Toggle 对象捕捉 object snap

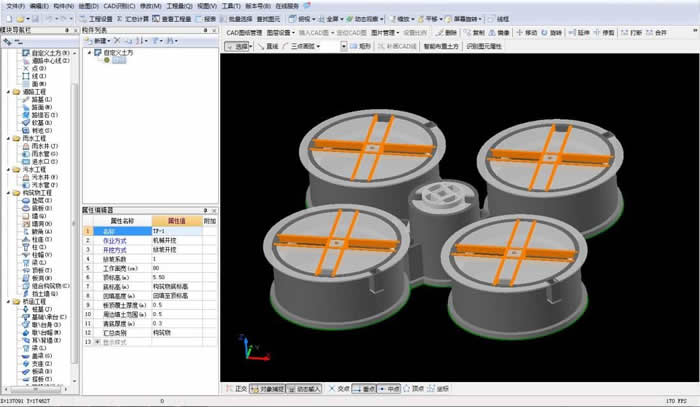(267, 389)
